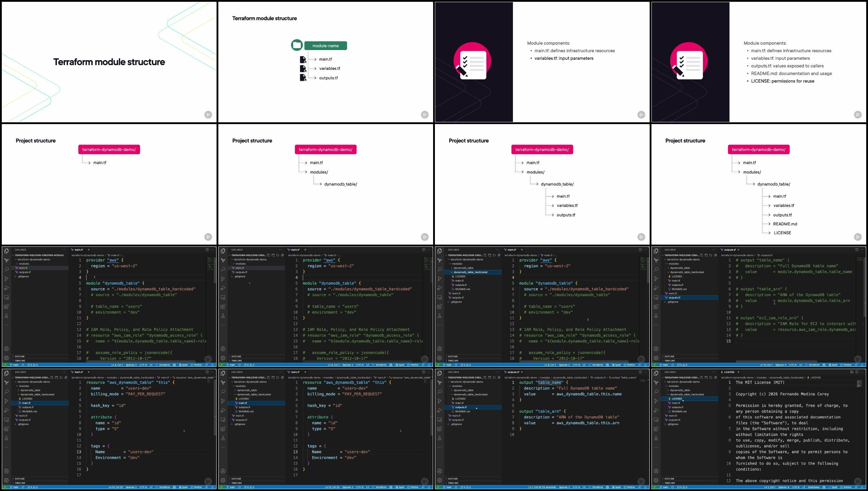
Task: Expand OUTLINE section in the MIT License window
Action: point(669,478)
